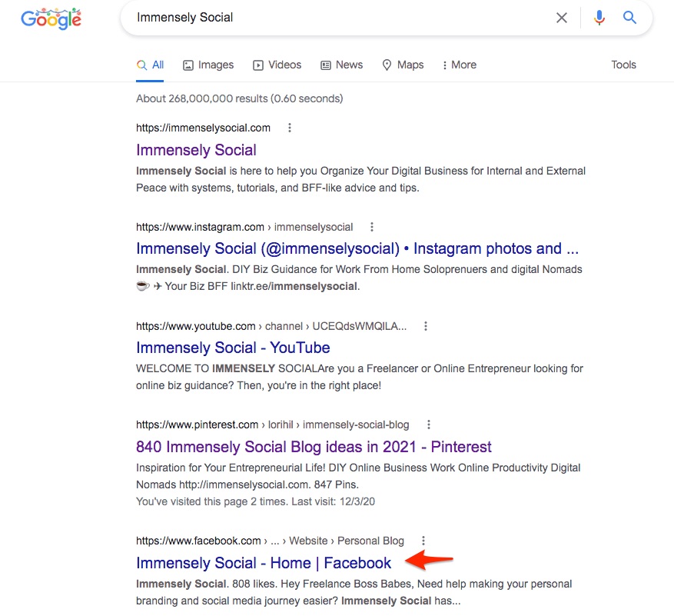Screen dimensions: 674x616
Task: Open options menu for Instagram result
Action: [372, 227]
